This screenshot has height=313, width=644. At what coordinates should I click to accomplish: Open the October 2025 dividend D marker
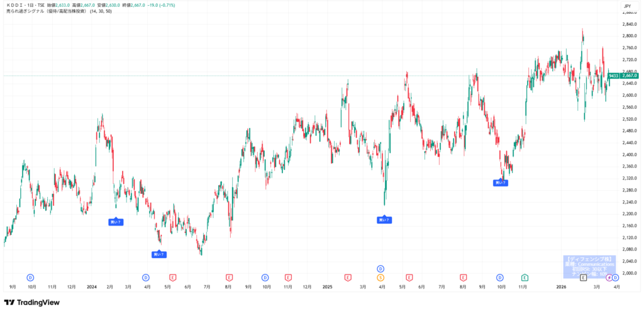point(500,277)
